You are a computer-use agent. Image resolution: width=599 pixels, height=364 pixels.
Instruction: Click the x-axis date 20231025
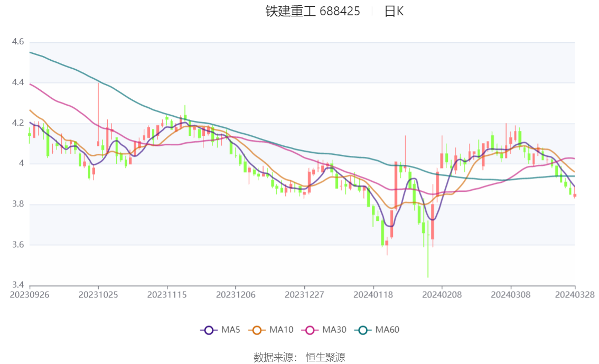(x=98, y=295)
